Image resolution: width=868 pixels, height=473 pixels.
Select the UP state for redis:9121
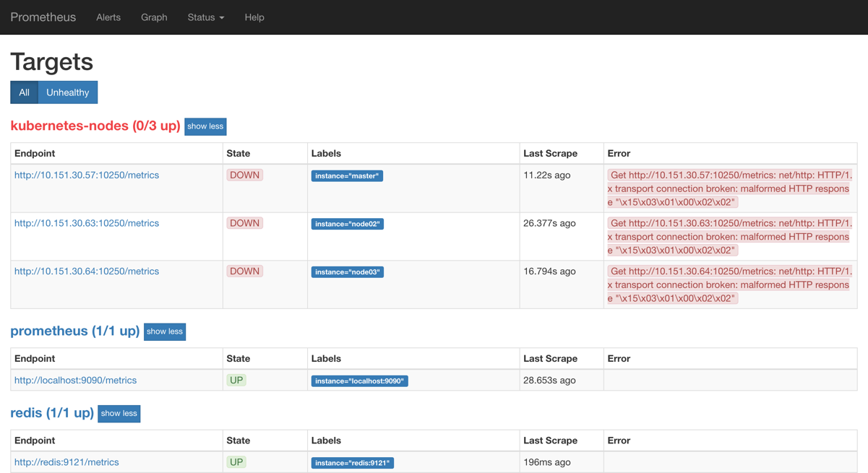pos(236,462)
